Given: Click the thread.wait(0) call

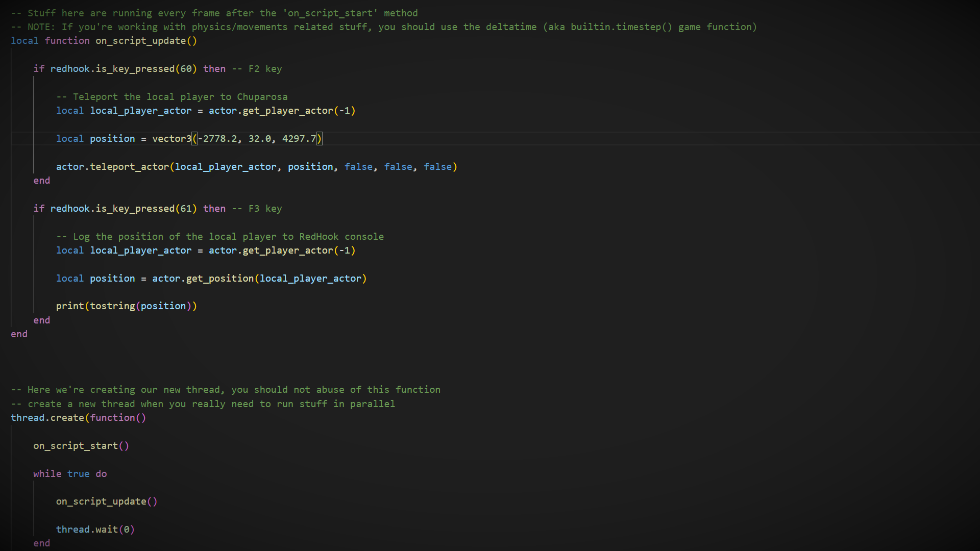Looking at the screenshot, I should (x=95, y=530).
